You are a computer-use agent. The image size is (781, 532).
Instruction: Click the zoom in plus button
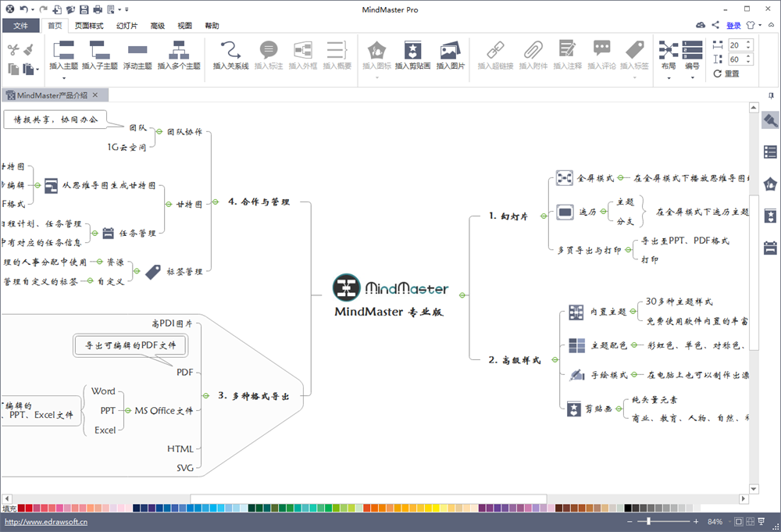(696, 522)
